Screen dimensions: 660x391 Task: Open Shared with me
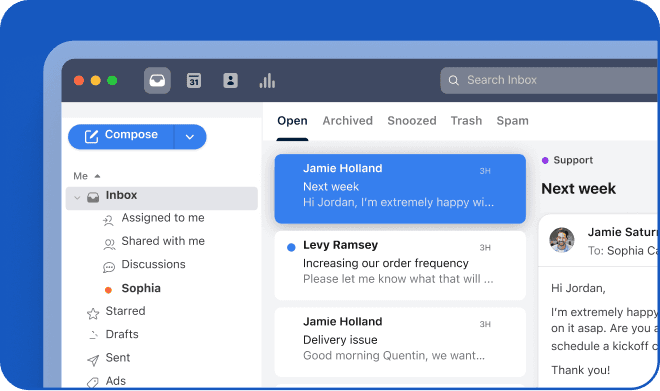point(163,241)
